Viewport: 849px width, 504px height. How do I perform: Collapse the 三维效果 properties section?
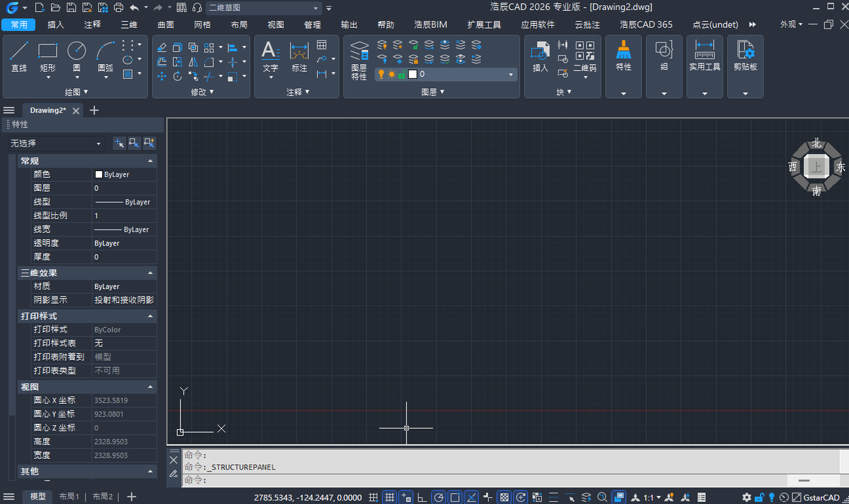tap(151, 273)
